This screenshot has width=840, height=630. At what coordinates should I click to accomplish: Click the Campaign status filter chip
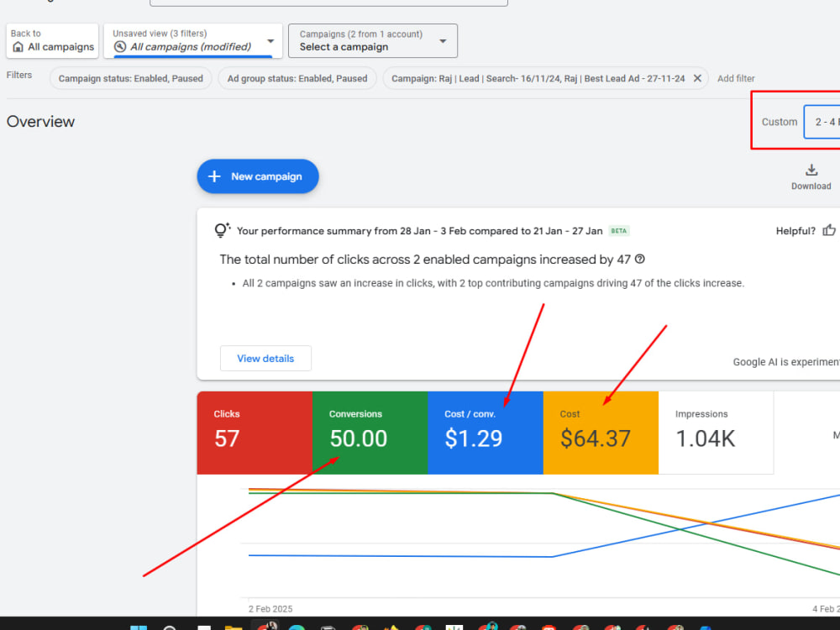pyautogui.click(x=131, y=78)
